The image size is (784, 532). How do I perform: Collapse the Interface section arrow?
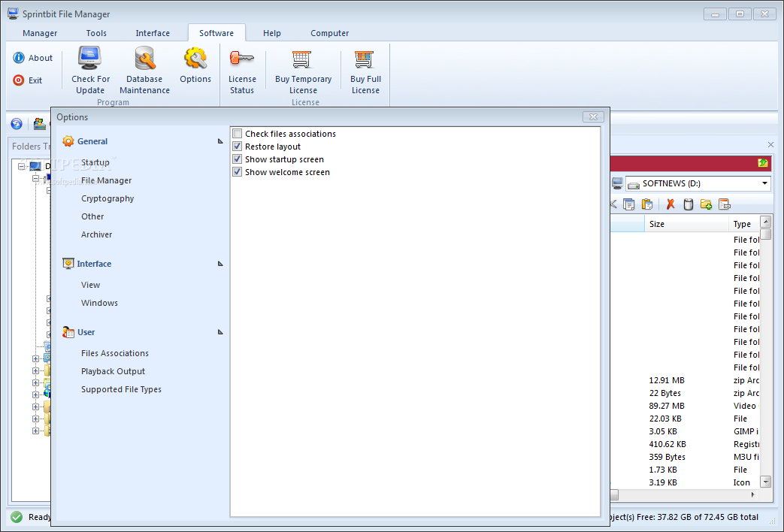click(x=220, y=264)
